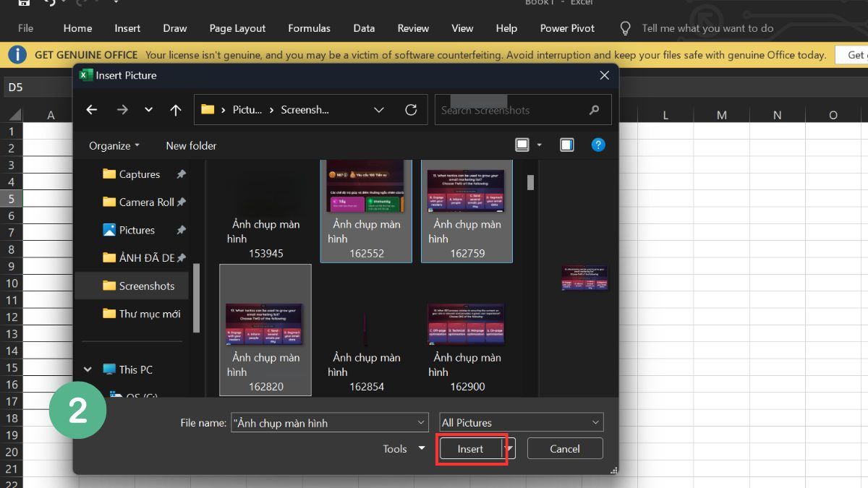Click the highlighted Insert button
Screen dimensions: 868x488
pyautogui.click(x=471, y=448)
